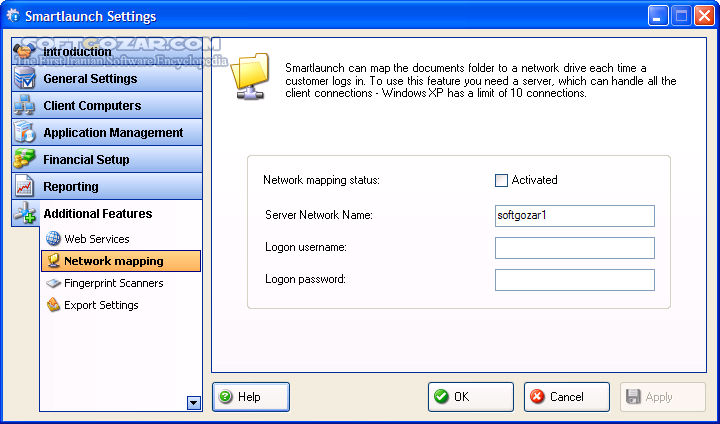Click the Fingerprint Scanners device icon
The width and height of the screenshot is (720, 424).
[53, 283]
